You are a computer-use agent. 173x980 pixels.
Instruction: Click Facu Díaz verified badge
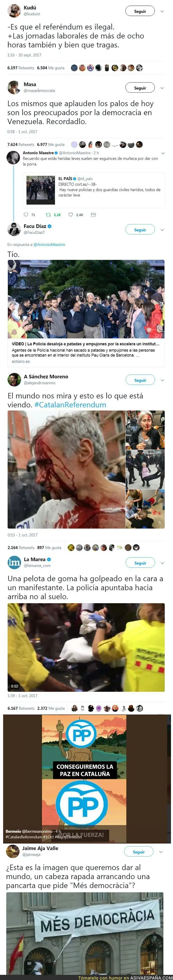click(50, 226)
